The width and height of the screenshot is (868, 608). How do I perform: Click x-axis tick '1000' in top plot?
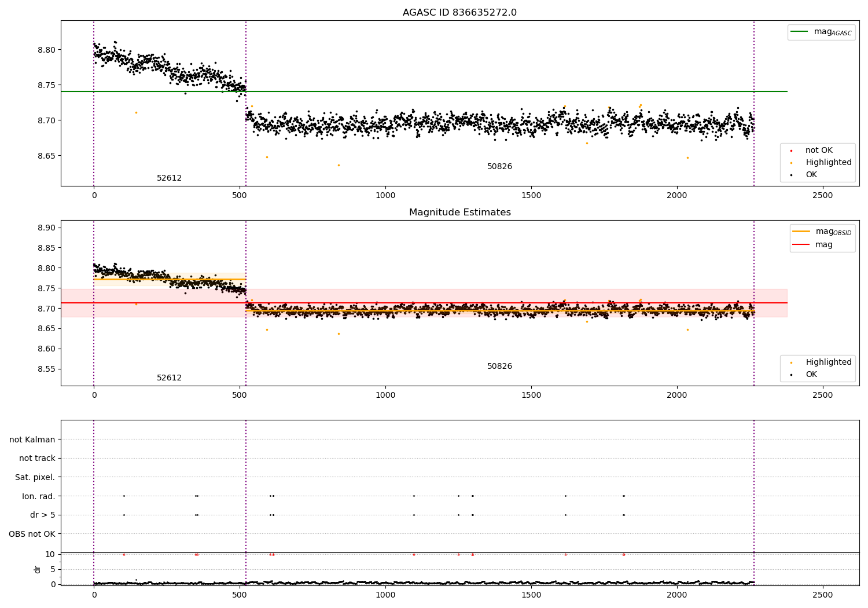pos(385,195)
